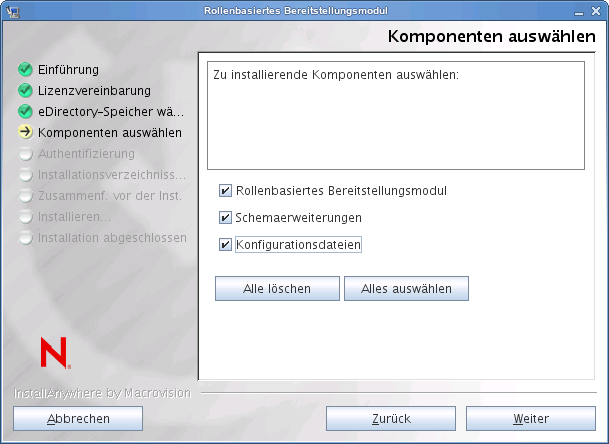The width and height of the screenshot is (609, 444).
Task: Go back with the Zurück button
Action: pyautogui.click(x=391, y=419)
